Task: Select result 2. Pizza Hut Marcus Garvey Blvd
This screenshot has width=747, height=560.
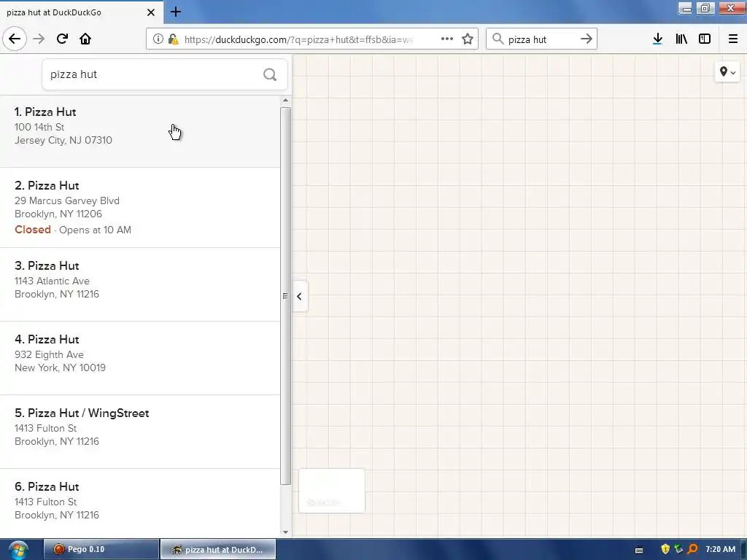Action: coord(140,208)
